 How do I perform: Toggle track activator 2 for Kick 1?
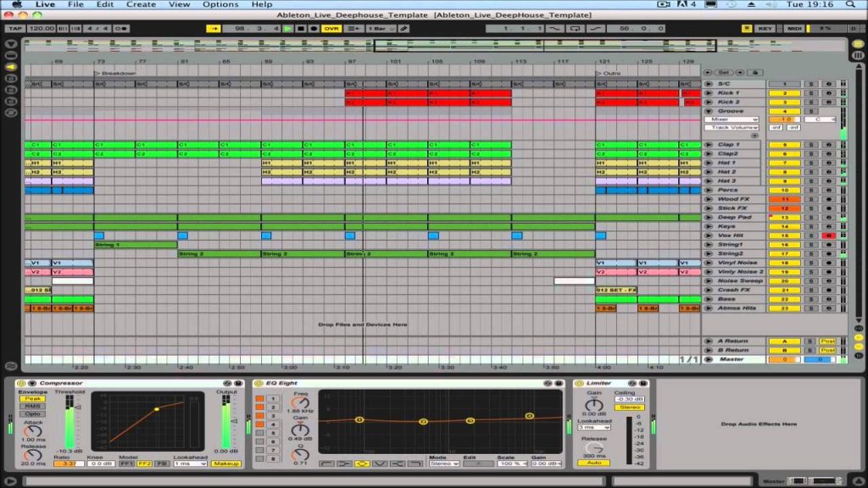coord(784,93)
